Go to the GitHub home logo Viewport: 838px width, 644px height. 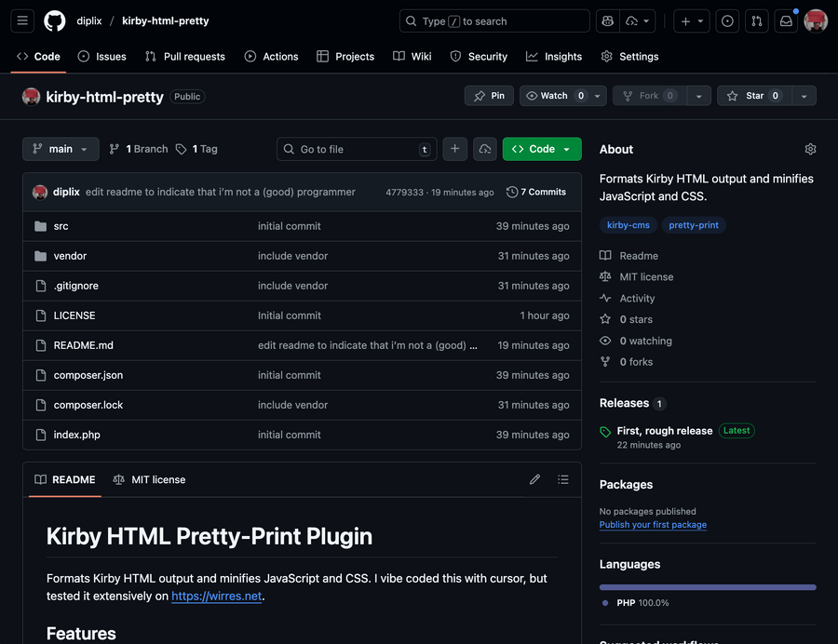click(x=54, y=20)
